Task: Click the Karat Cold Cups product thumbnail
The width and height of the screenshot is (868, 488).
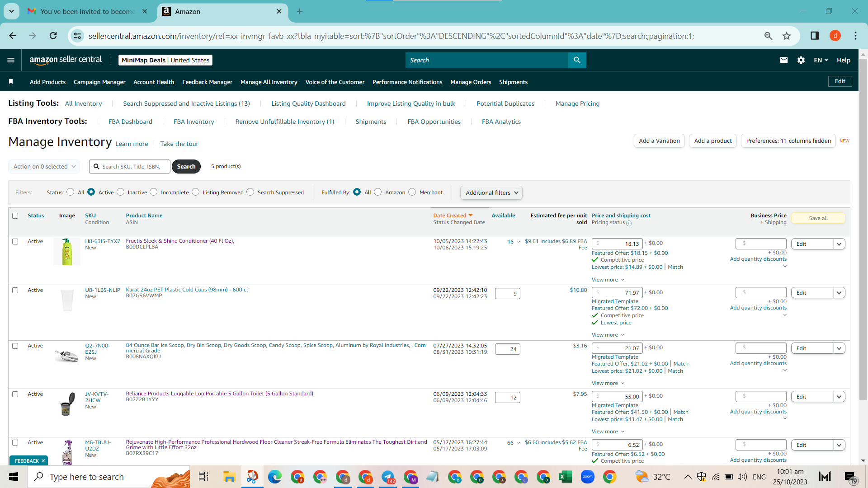Action: click(x=67, y=300)
